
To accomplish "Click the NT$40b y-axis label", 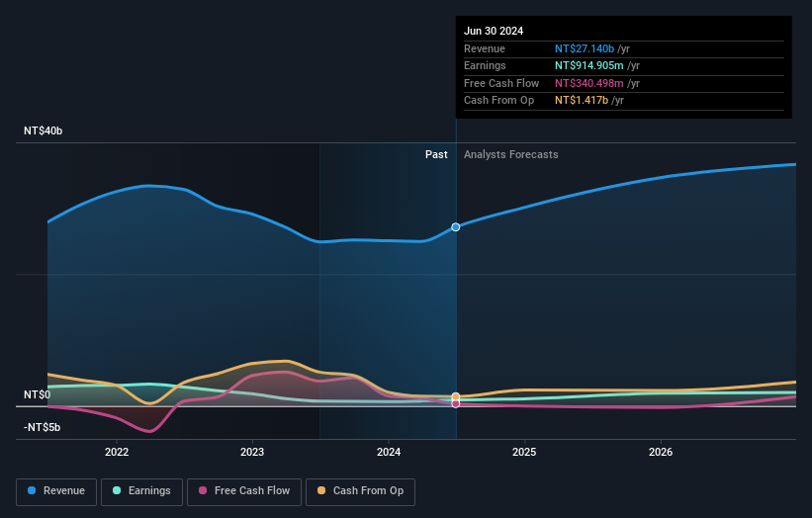I will point(43,130).
